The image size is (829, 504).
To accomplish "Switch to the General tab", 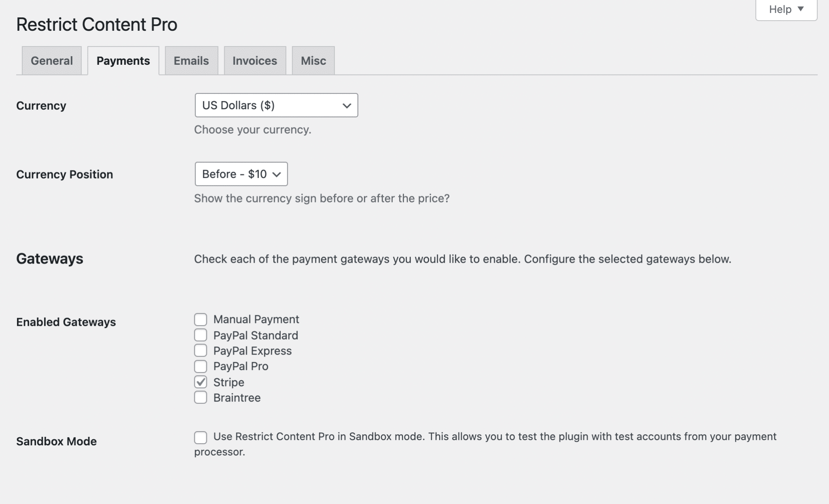I will click(x=51, y=60).
